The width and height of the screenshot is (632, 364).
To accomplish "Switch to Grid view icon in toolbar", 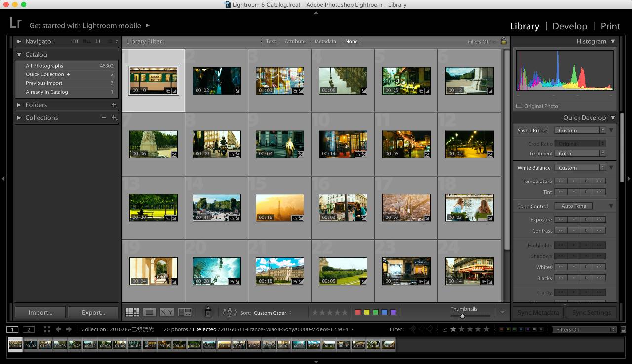I will [132, 312].
